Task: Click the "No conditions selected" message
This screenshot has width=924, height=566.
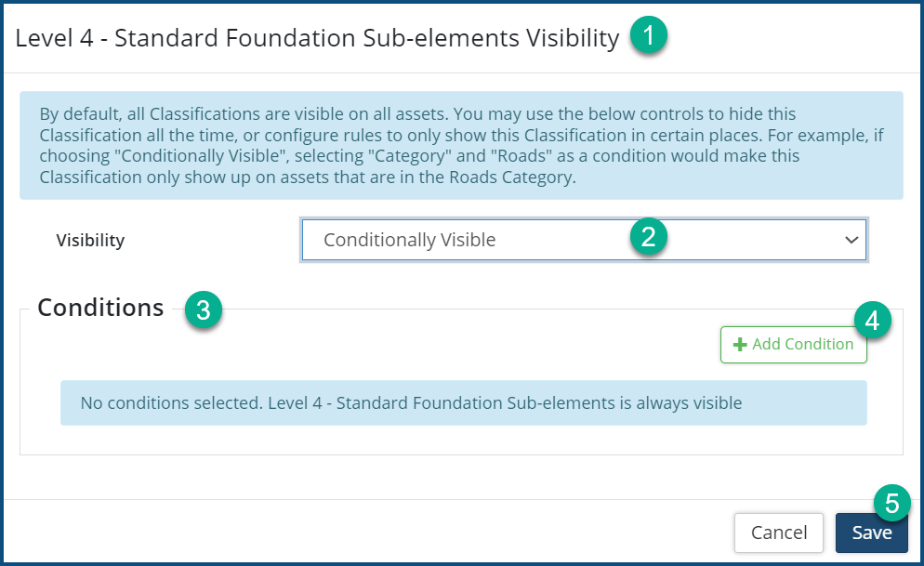Action: pyautogui.click(x=411, y=402)
